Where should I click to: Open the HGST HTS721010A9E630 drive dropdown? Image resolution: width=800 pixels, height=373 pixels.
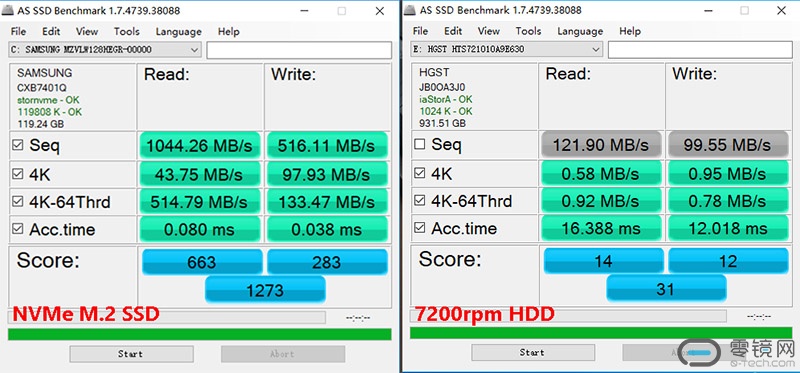click(507, 49)
